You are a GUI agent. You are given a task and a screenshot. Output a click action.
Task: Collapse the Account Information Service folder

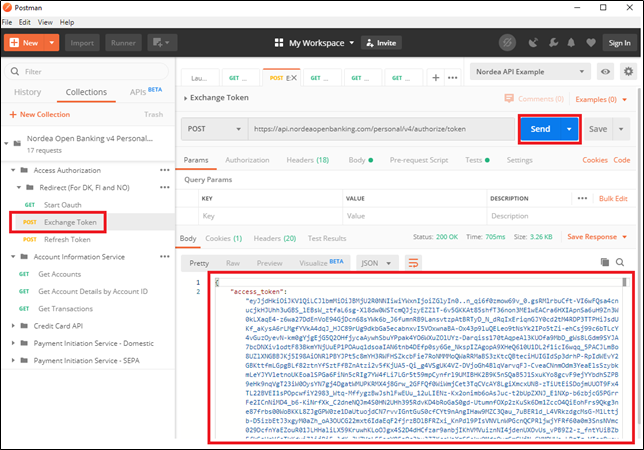pyautogui.click(x=13, y=257)
